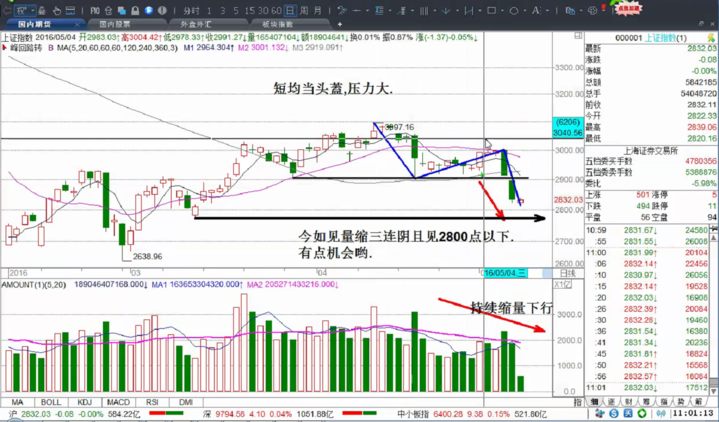Viewport: 719px width, 422px height.
Task: Click the multi-pane layout icon
Action: (x=70, y=11)
